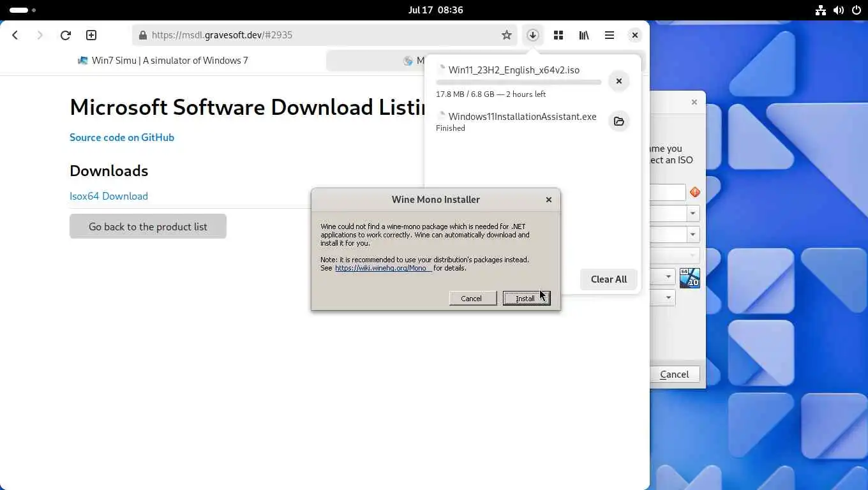Screen dimensions: 868x490
Task: Click the clock showing Jul 17 08:36
Action: pyautogui.click(x=435, y=10)
